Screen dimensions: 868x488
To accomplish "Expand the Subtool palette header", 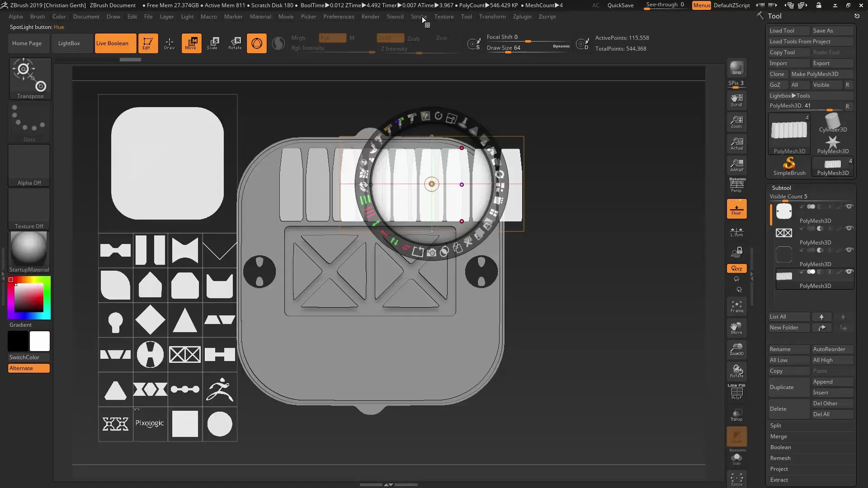I will pyautogui.click(x=781, y=188).
